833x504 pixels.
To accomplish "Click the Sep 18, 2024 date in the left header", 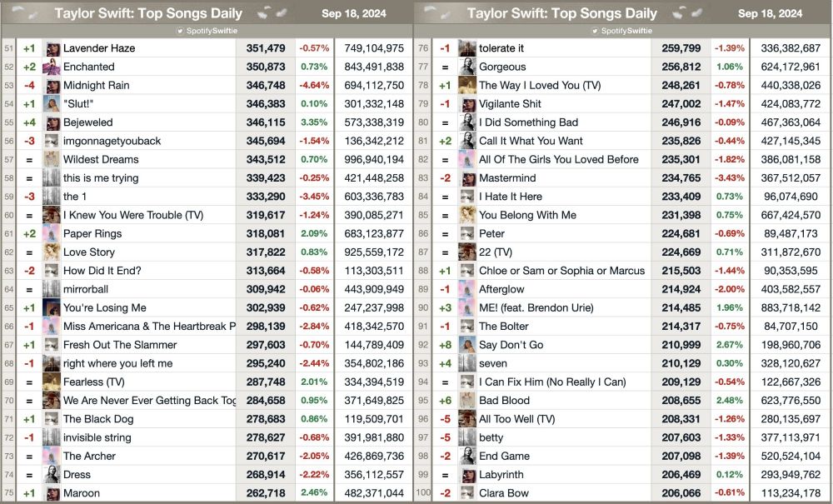I will 354,14.
